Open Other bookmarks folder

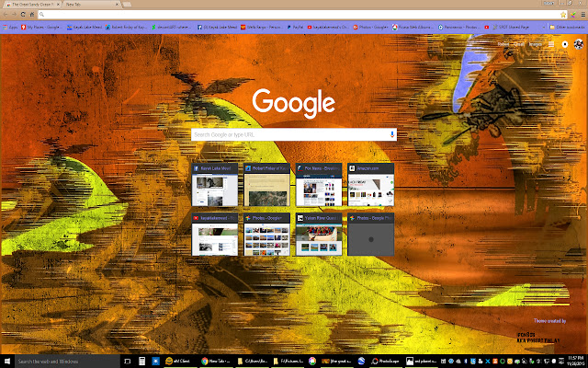566,27
